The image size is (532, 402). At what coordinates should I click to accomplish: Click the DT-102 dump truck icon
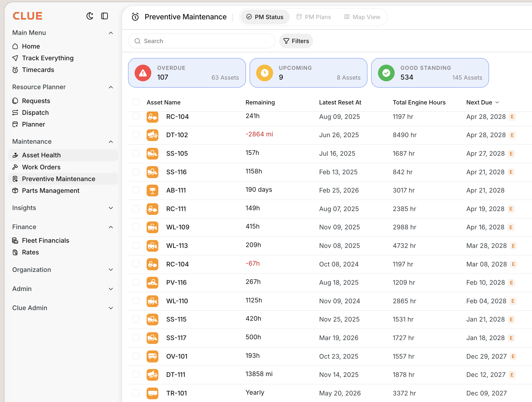click(x=152, y=135)
